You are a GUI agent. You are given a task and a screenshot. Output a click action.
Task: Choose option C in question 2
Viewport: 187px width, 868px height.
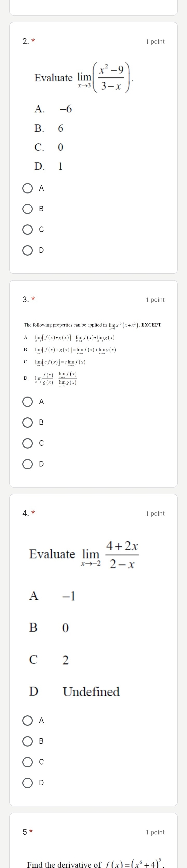click(28, 229)
